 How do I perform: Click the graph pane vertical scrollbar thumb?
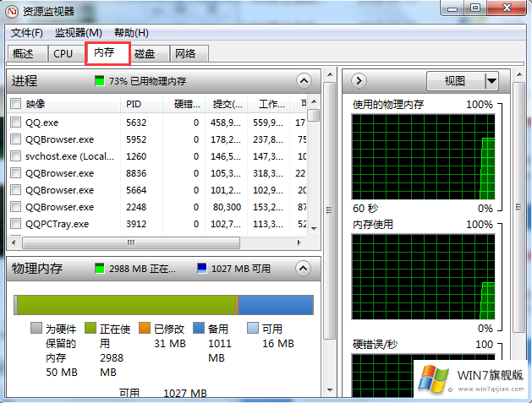[518, 207]
